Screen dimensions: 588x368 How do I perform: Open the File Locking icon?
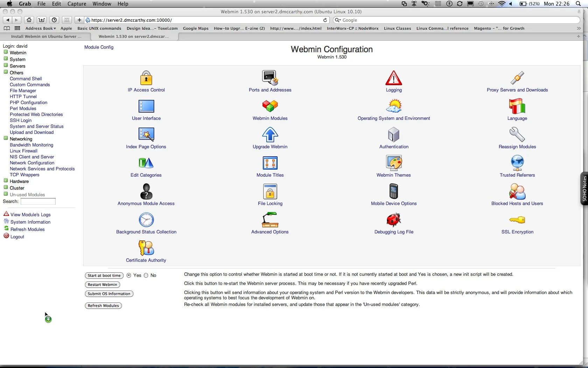pos(270,191)
